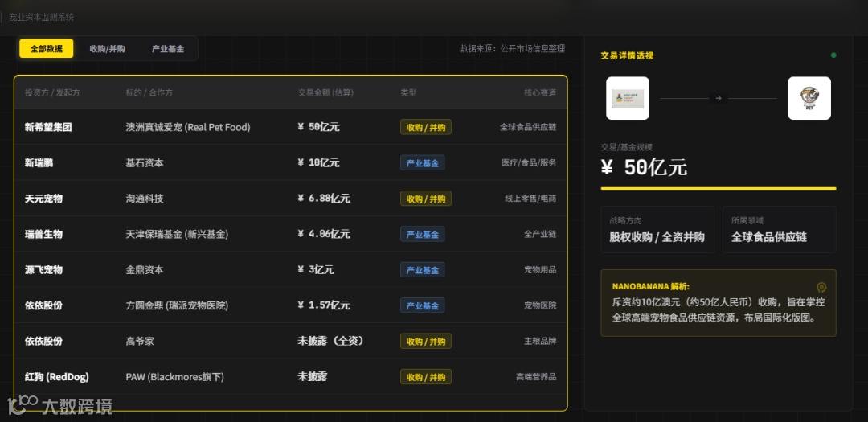868x422 pixels.
Task: Click the 金鼎资本 cell
Action: 145,270
